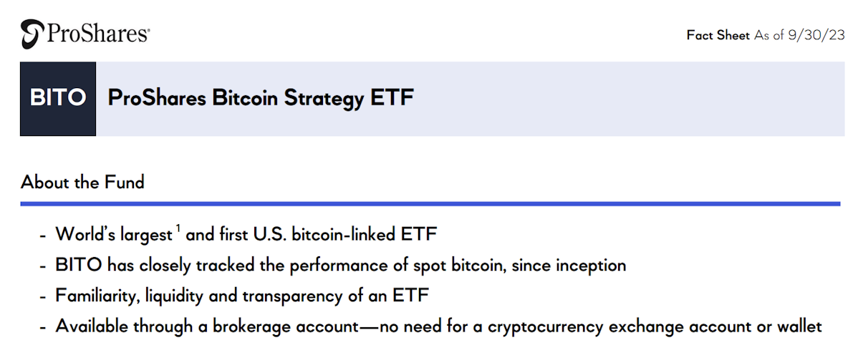Click the BITO has closely tracked bullet
Screen dimensions: 868x353
(341, 266)
